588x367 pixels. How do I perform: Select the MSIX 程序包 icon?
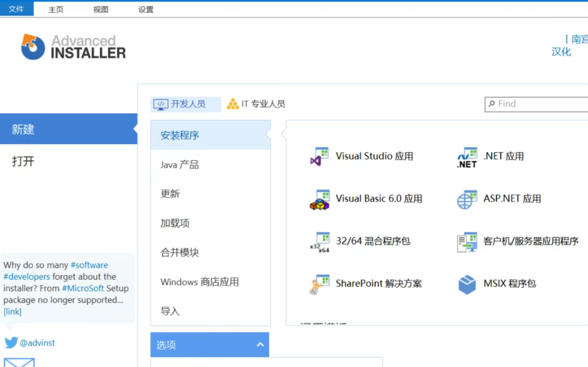point(466,284)
